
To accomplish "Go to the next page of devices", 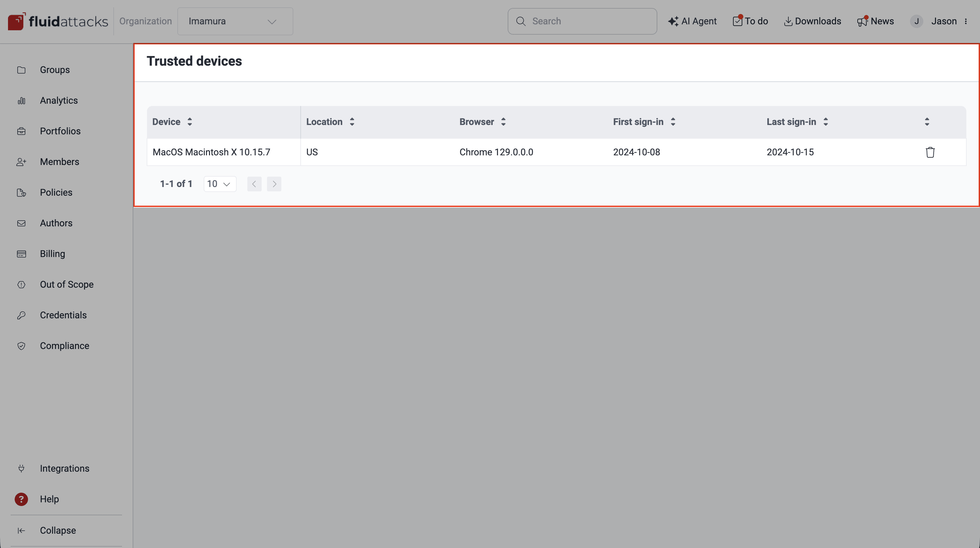I will (x=274, y=184).
